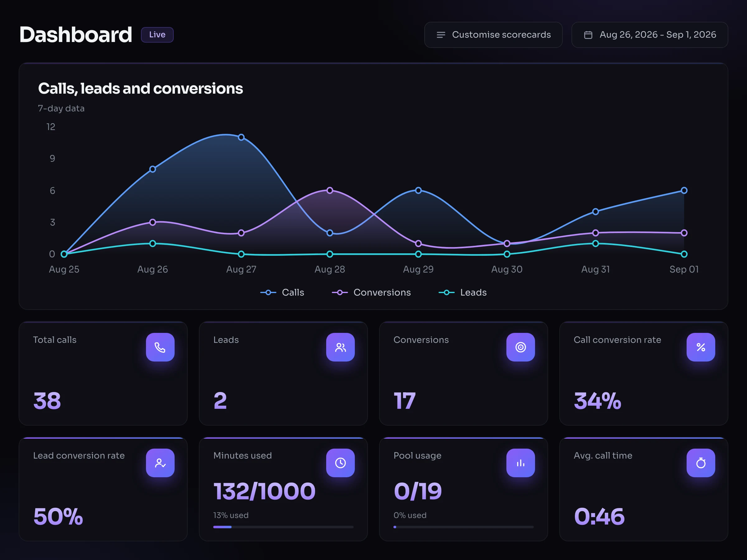Click the 0:46 average call time value
Screen dimensions: 747x560
[x=599, y=517]
